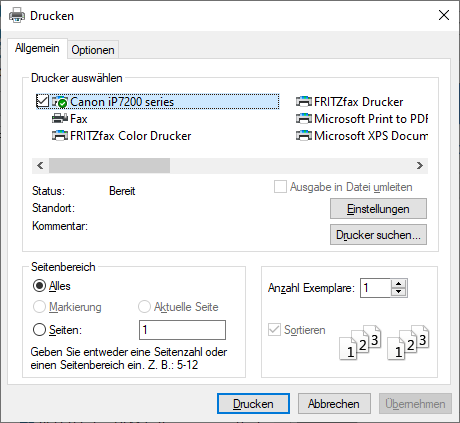Image resolution: width=460 pixels, height=423 pixels.
Task: Select FRITZfax Color Drucker printer icon
Action: pyautogui.click(x=60, y=136)
